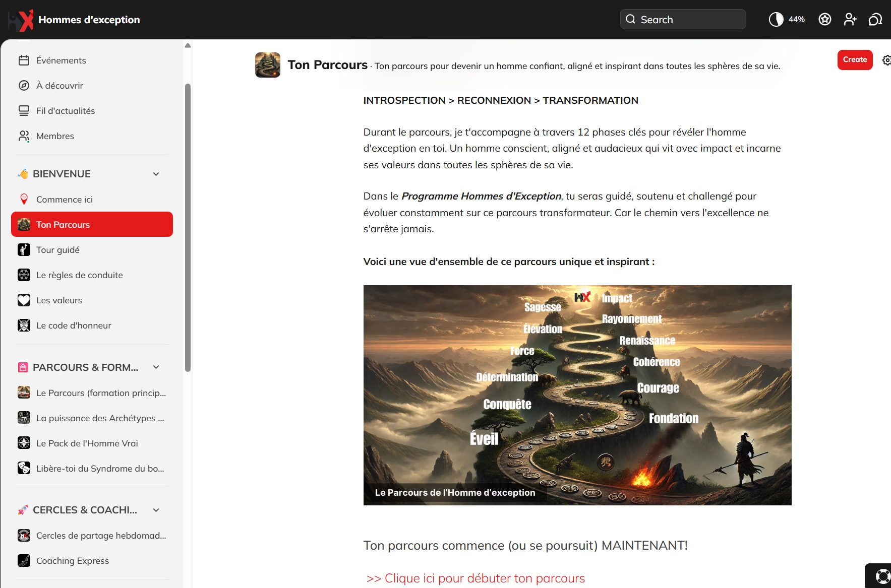Viewport: 891px width, 588px height.
Task: Click the Ton Parcours space avatar in header
Action: pos(268,65)
